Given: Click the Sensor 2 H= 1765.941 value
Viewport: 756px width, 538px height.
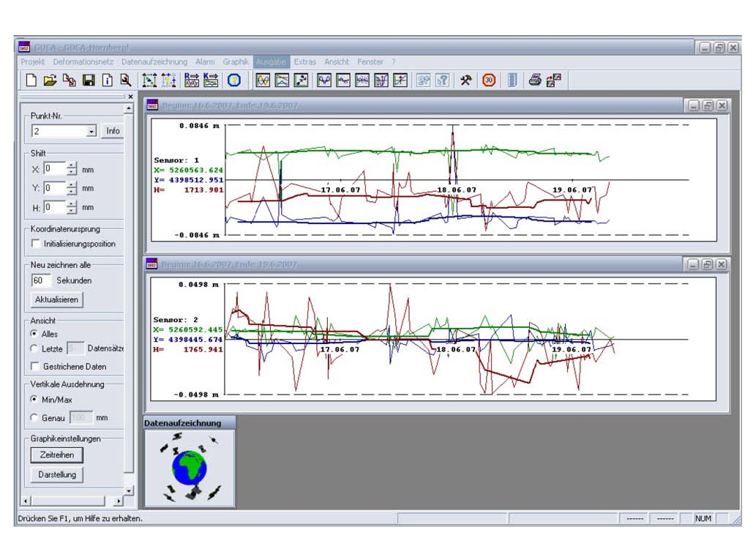Looking at the screenshot, I should pyautogui.click(x=188, y=349).
